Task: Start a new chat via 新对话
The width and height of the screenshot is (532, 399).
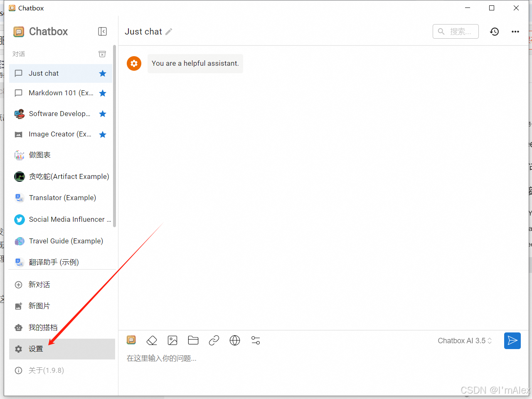Action: 62,285
